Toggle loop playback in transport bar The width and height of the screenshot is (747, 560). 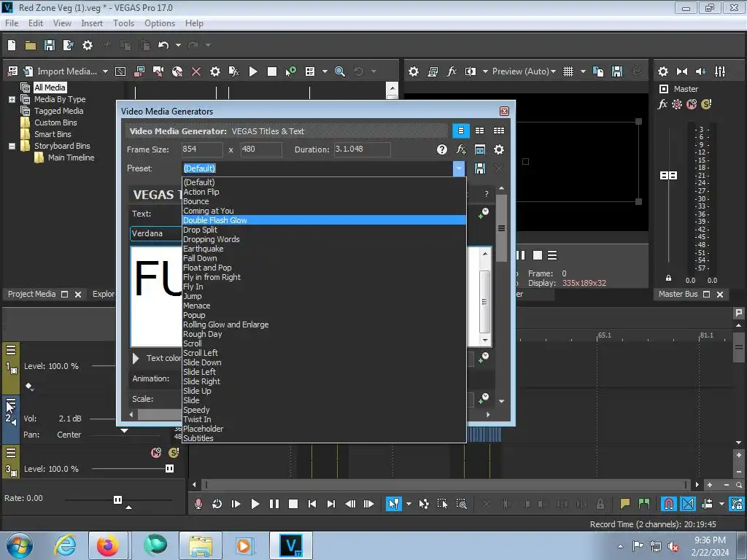click(217, 504)
